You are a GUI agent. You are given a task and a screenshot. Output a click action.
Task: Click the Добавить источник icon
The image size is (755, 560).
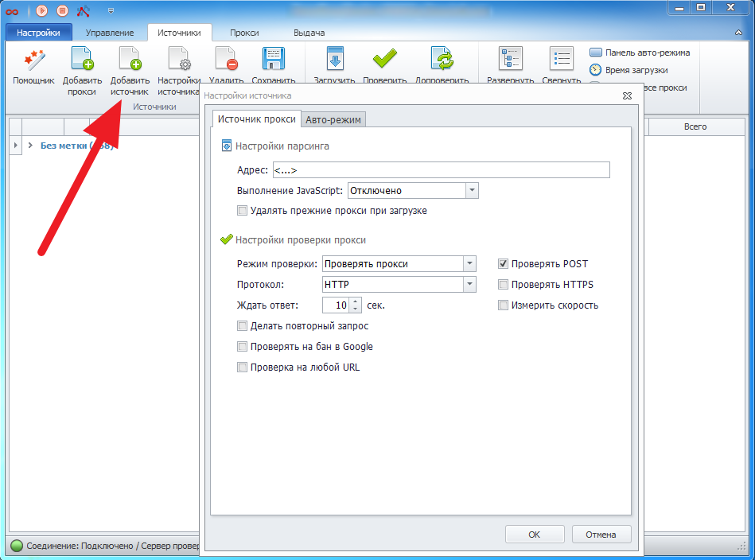click(129, 60)
